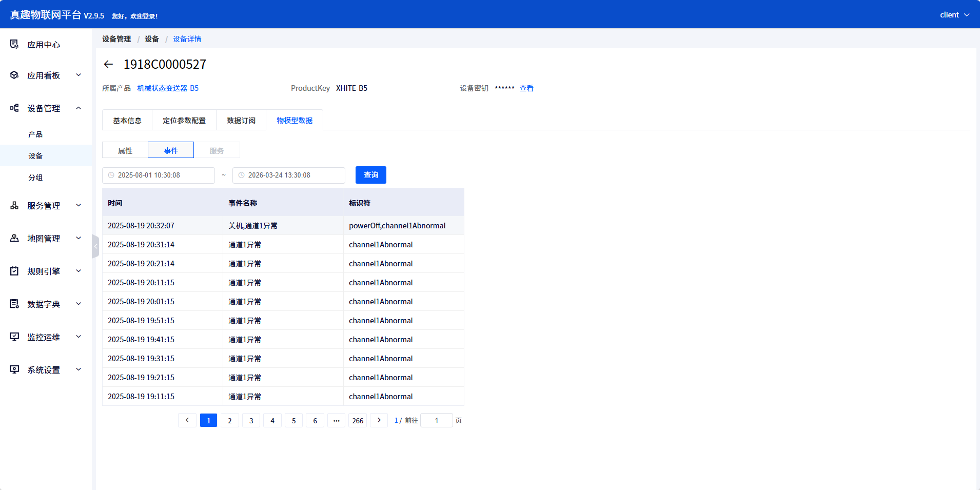This screenshot has height=490, width=980.
Task: Switch to the 定位参数配置 tab
Action: (184, 120)
